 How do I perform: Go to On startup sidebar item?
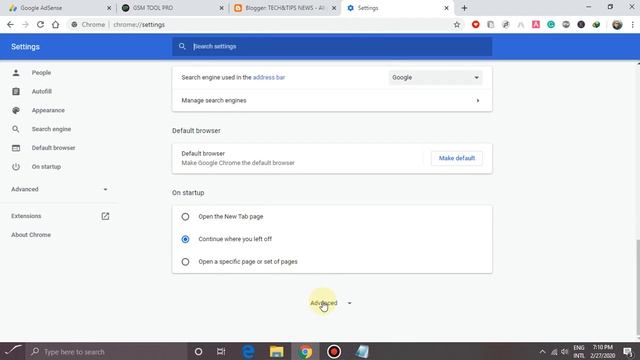coord(46,167)
